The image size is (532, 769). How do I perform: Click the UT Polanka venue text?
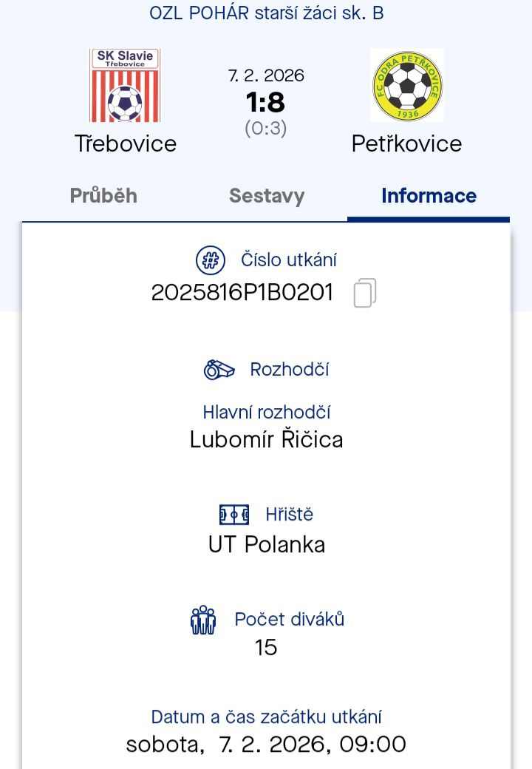[267, 544]
